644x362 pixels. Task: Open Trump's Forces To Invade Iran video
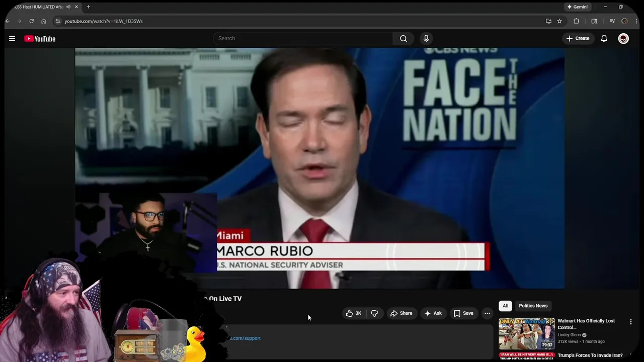[x=590, y=355]
